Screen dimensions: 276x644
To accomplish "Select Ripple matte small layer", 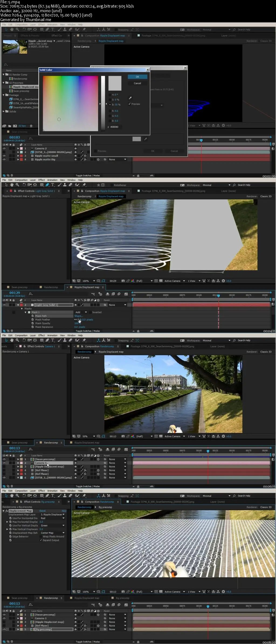I will [46, 156].
